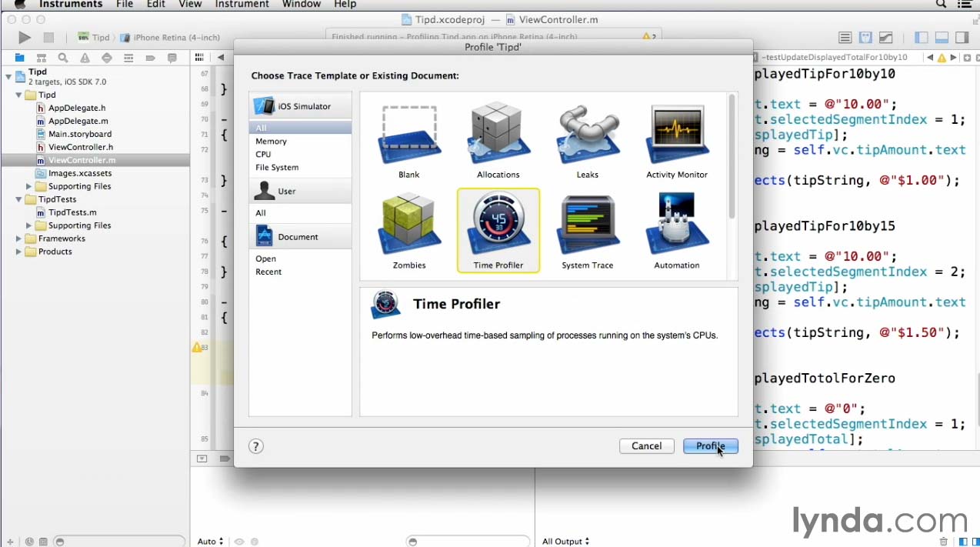
Task: Collapse the Tipd project root
Action: [8, 76]
